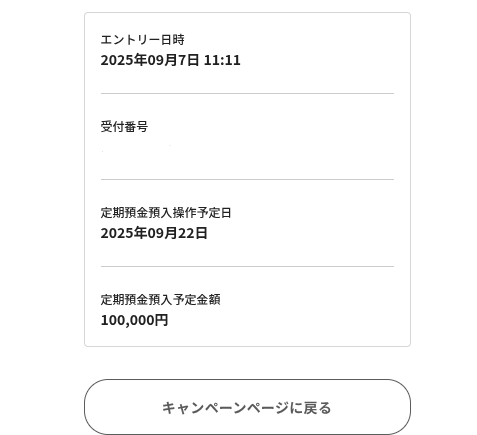Click the entry time 11:11
Image resolution: width=477 pixels, height=435 pixels.
click(222, 60)
